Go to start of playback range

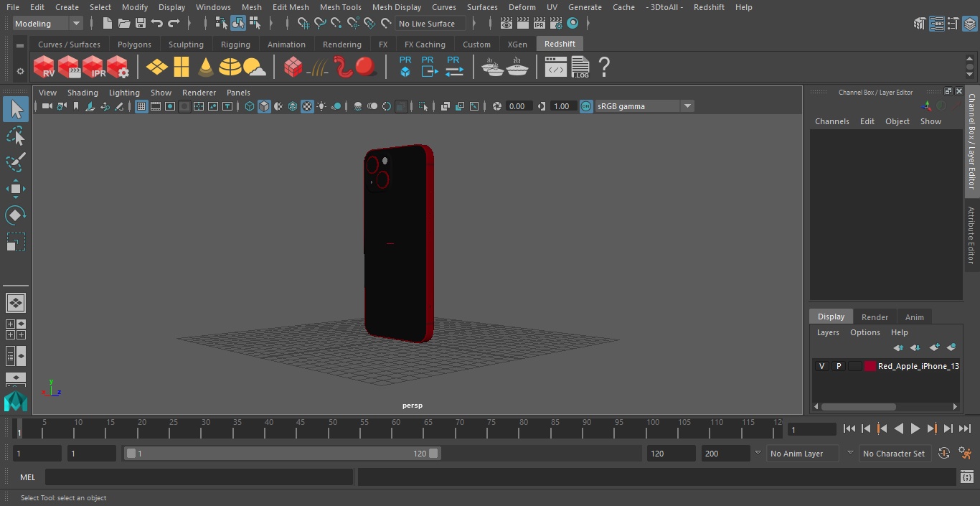pos(849,428)
